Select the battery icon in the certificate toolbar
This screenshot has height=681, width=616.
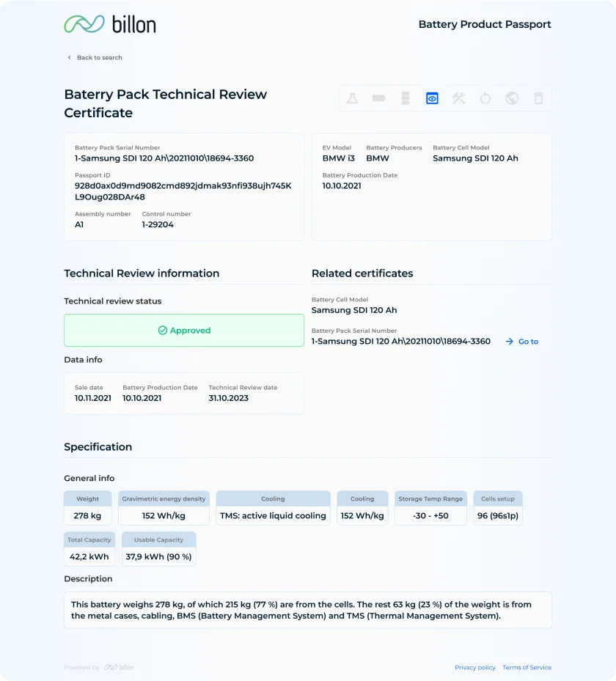(x=379, y=98)
